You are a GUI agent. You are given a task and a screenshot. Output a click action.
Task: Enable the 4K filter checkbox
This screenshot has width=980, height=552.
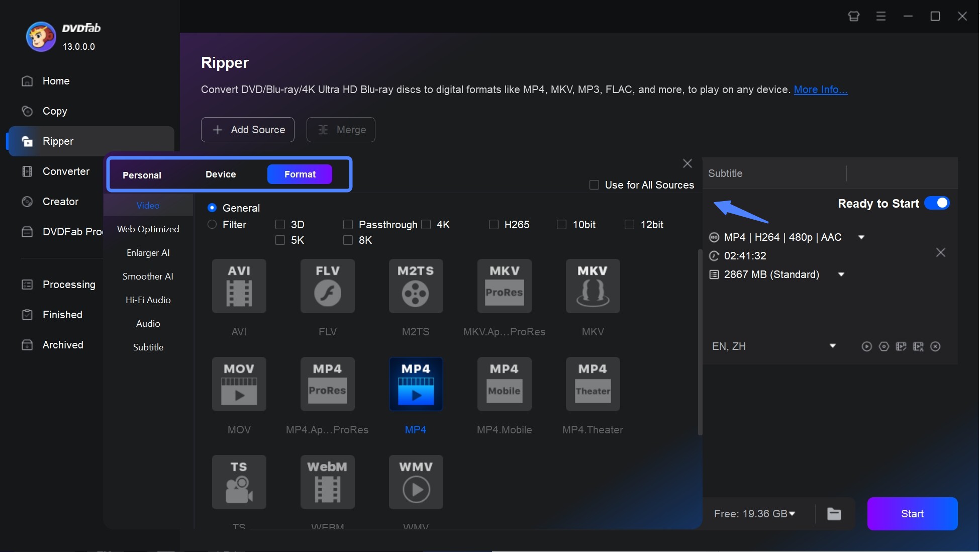(425, 224)
